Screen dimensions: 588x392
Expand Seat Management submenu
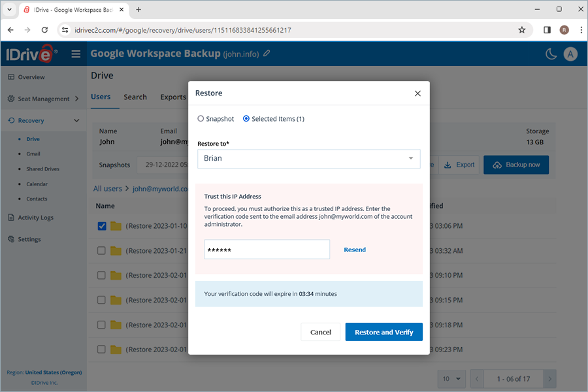pos(43,99)
